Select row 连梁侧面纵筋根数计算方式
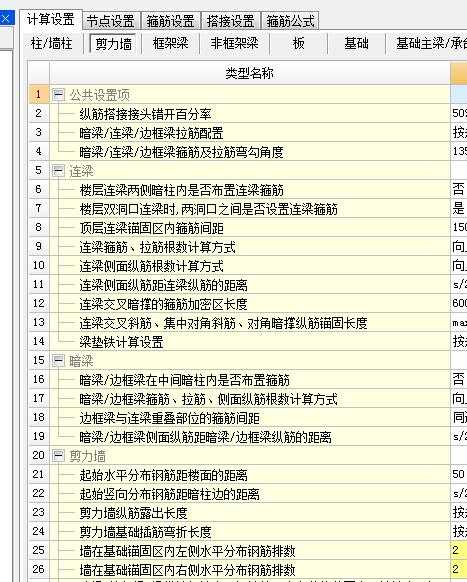 click(x=249, y=265)
